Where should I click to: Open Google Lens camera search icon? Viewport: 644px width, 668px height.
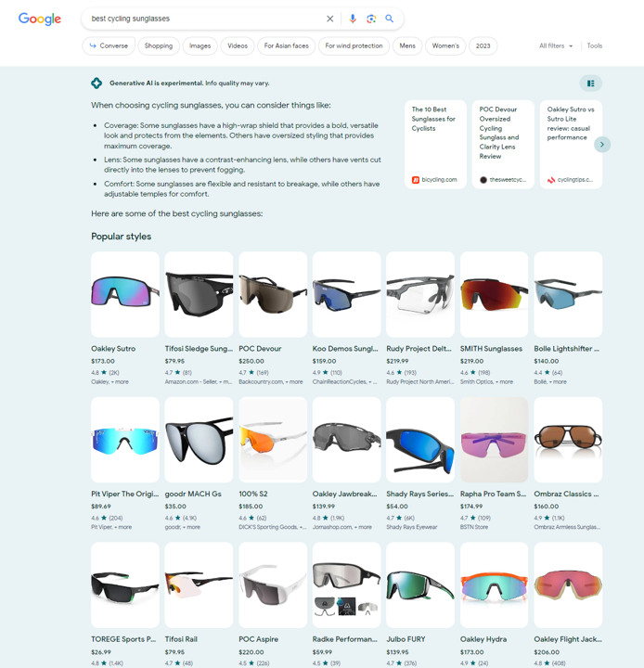[x=371, y=19]
